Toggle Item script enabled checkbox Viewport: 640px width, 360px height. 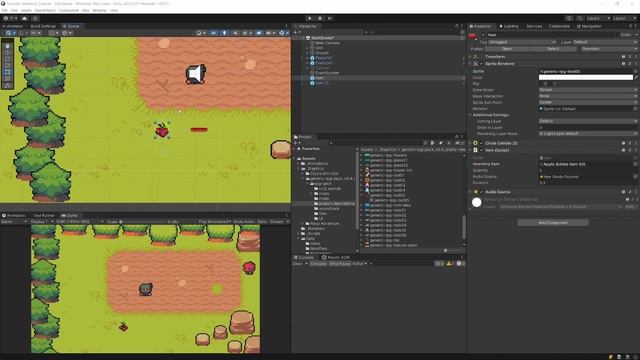[481, 150]
